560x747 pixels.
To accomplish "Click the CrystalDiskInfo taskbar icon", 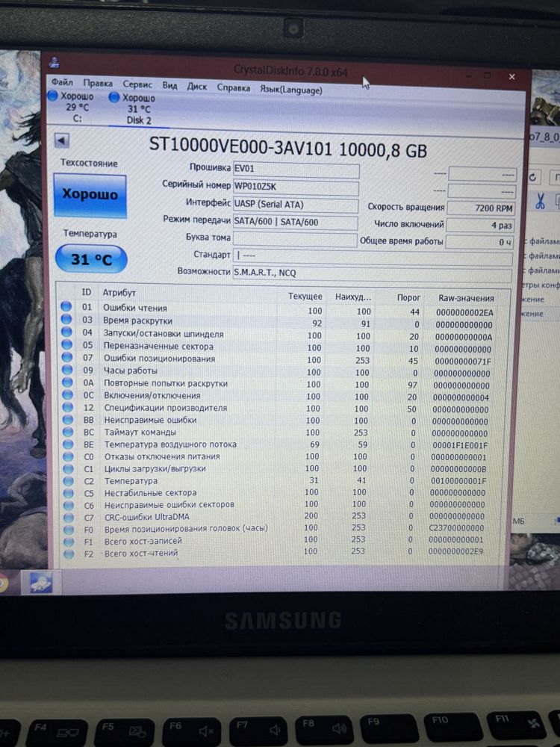I will tap(41, 582).
